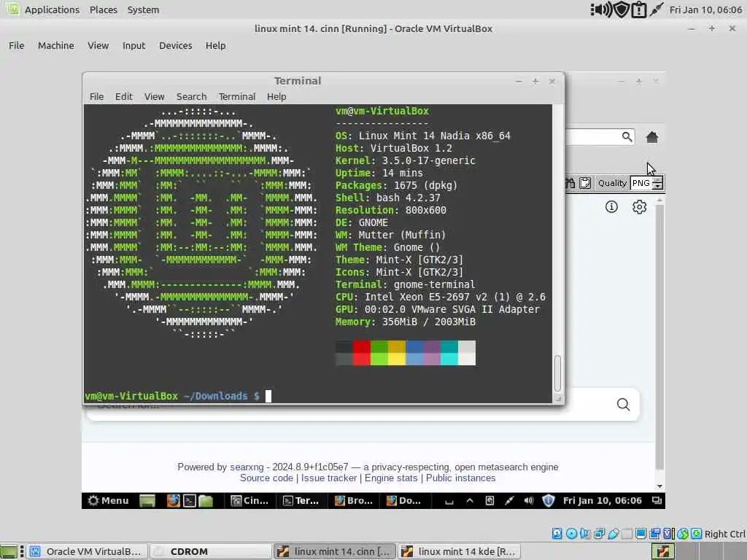Click VirtualBox recording status indicator
Viewport: 747px width, 560px height.
655,534
